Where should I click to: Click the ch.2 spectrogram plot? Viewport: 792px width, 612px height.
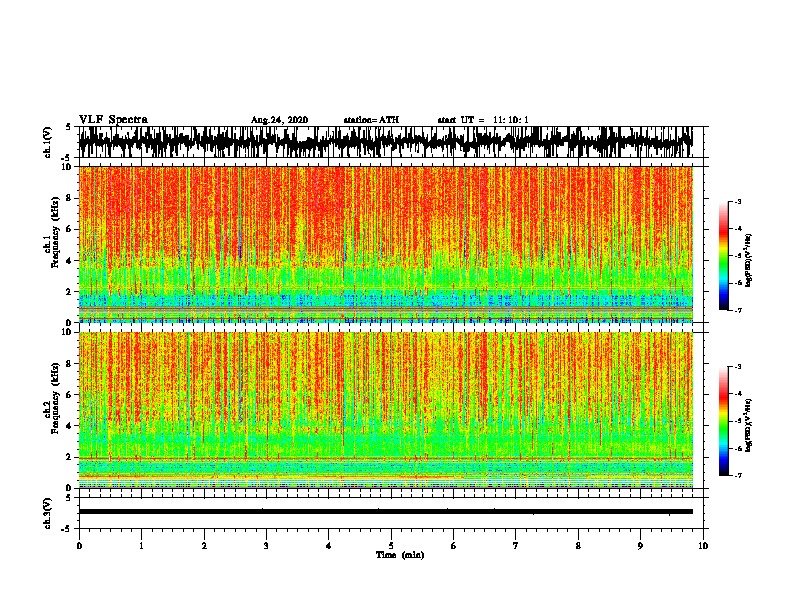385,410
